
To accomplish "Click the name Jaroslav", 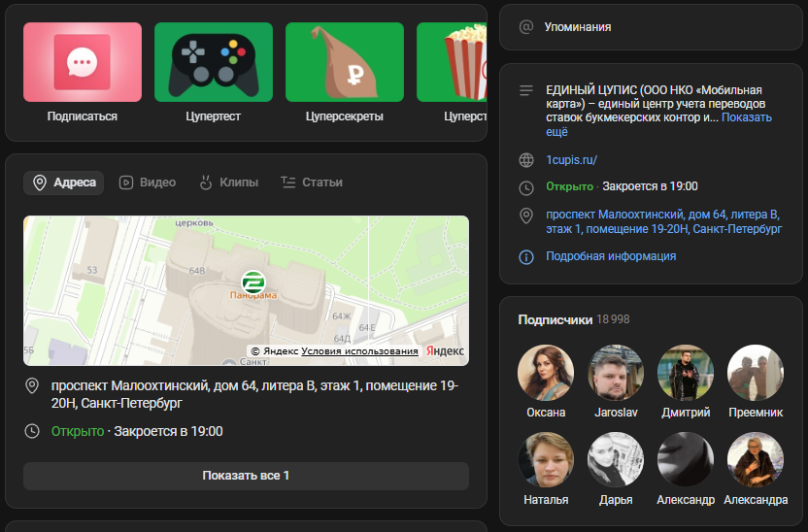I will [616, 413].
